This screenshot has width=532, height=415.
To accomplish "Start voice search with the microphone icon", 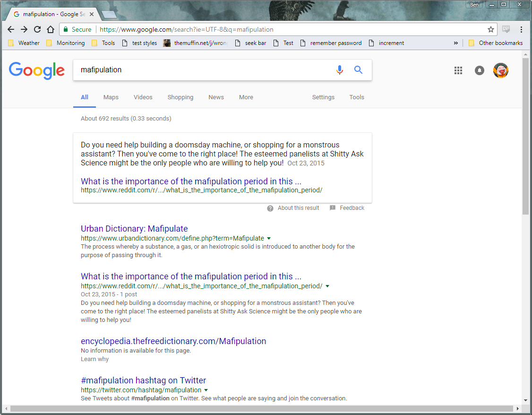I will click(x=340, y=70).
